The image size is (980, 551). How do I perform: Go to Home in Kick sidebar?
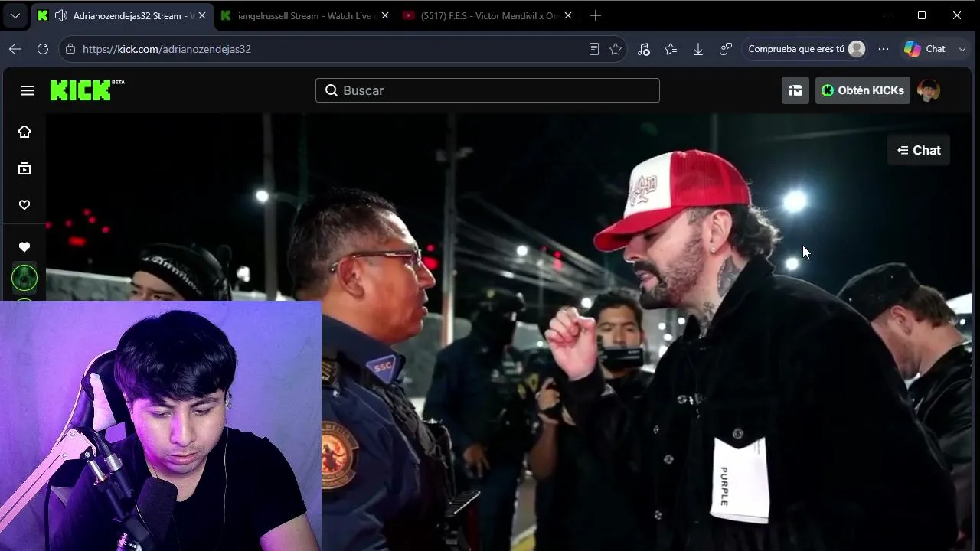(24, 132)
